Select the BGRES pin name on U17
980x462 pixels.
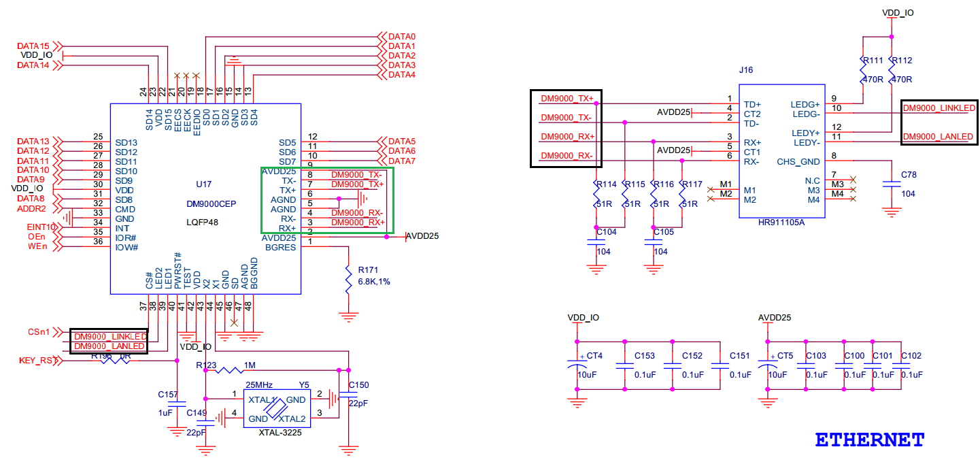(x=280, y=247)
